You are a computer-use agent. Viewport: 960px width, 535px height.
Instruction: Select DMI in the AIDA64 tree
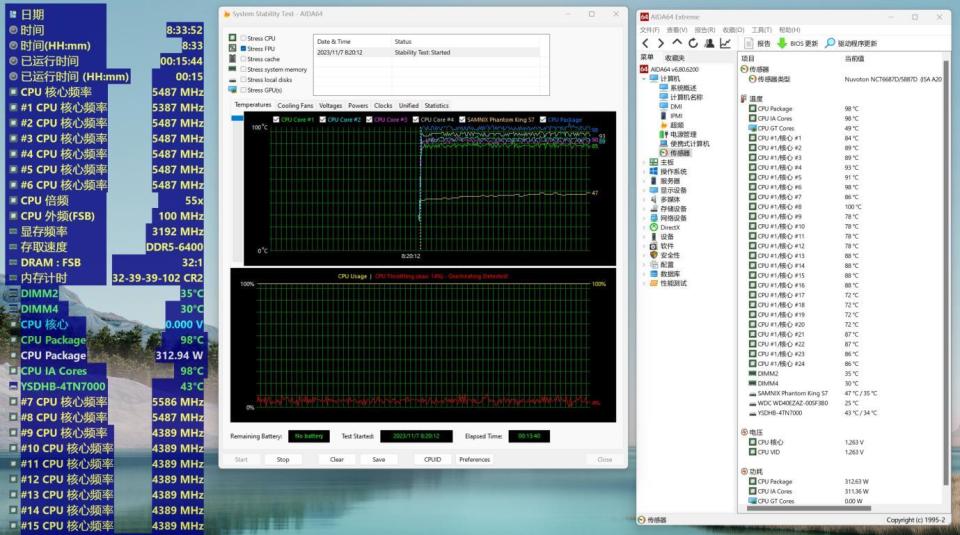[x=676, y=107]
